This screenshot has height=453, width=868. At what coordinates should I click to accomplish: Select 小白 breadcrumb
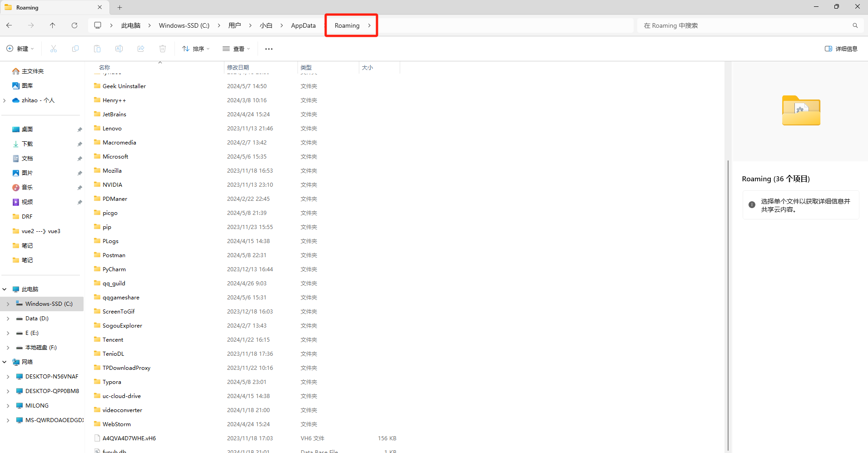[x=266, y=25]
